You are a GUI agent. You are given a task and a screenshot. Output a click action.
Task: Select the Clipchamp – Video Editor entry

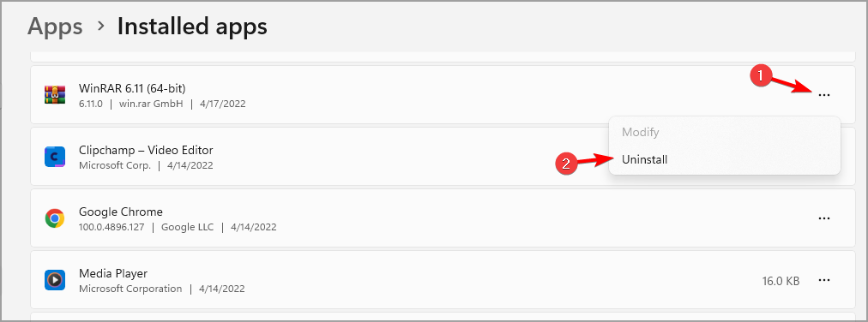click(x=146, y=150)
